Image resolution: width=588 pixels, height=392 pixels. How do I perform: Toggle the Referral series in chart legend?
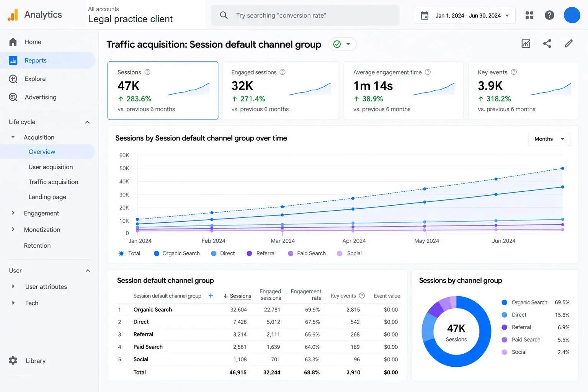click(261, 253)
